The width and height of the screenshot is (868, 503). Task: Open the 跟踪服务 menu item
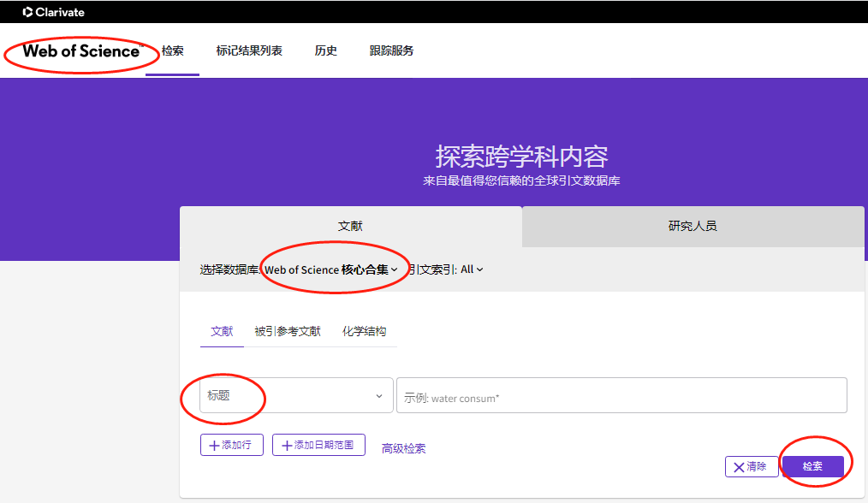pos(391,51)
